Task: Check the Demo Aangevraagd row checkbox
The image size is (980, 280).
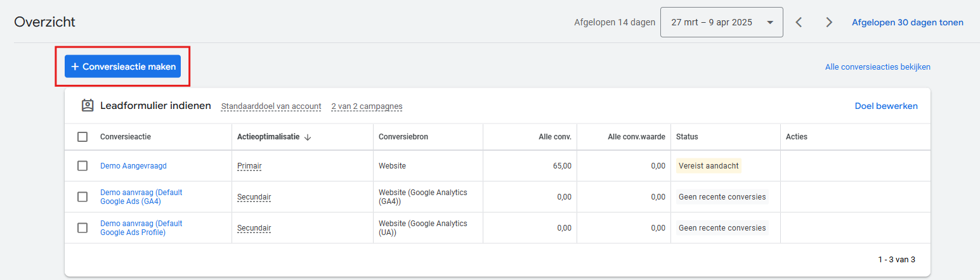Action: tap(82, 166)
